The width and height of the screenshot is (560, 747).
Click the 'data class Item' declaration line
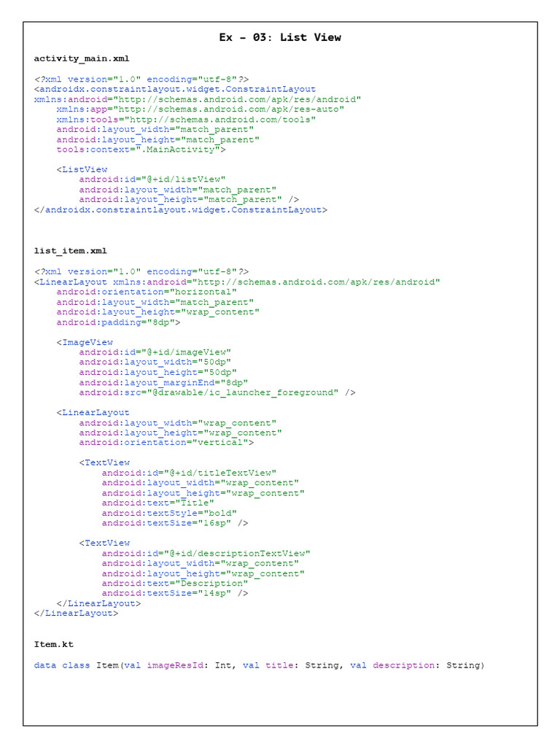coord(259,665)
